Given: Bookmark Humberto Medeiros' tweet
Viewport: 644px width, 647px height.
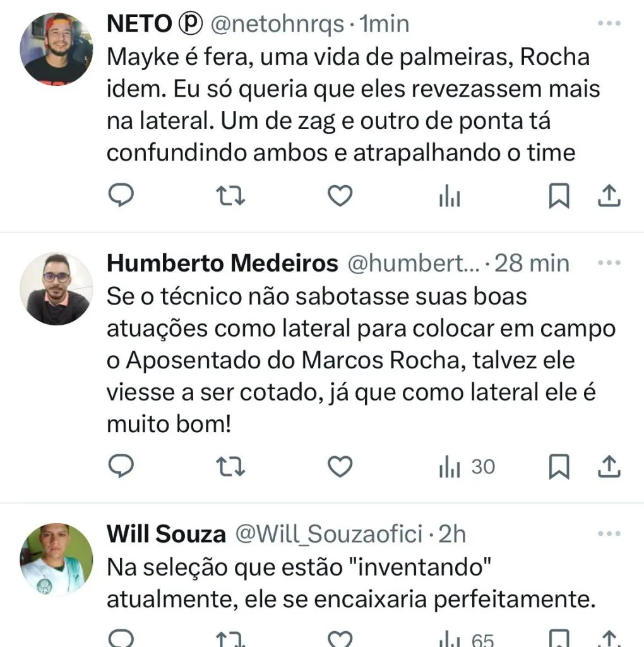Looking at the screenshot, I should click(x=559, y=467).
